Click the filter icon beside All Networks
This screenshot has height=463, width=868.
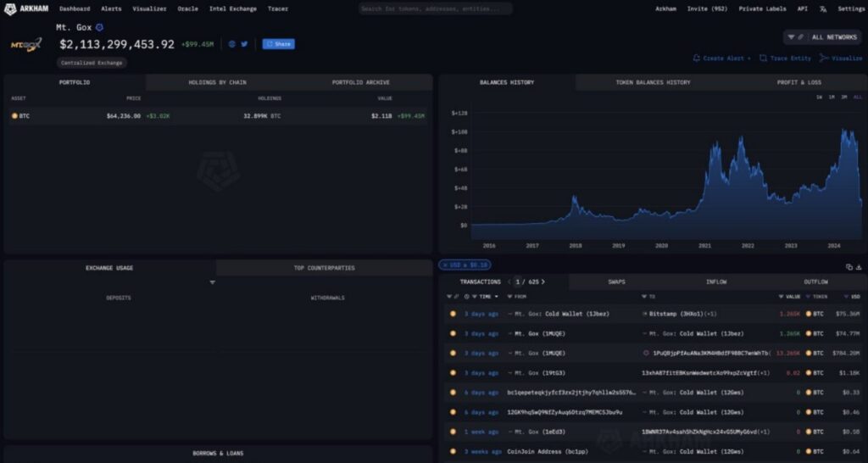click(x=791, y=37)
